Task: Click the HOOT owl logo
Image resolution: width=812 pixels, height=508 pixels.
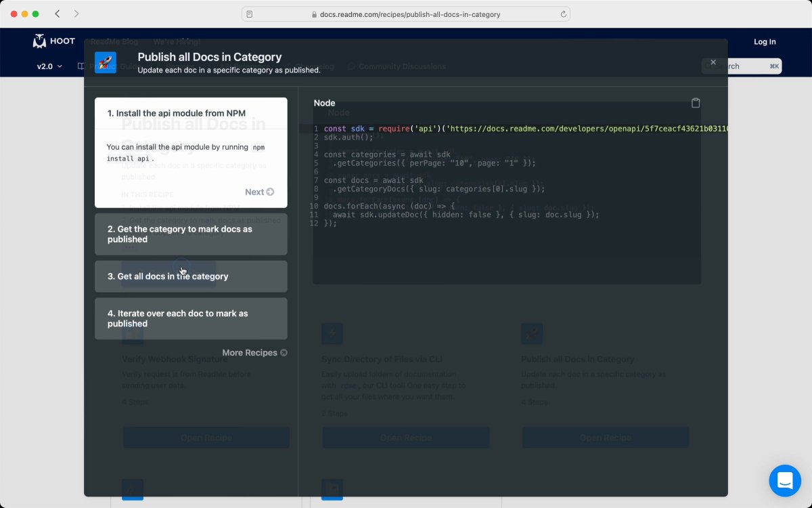Action: [x=38, y=41]
